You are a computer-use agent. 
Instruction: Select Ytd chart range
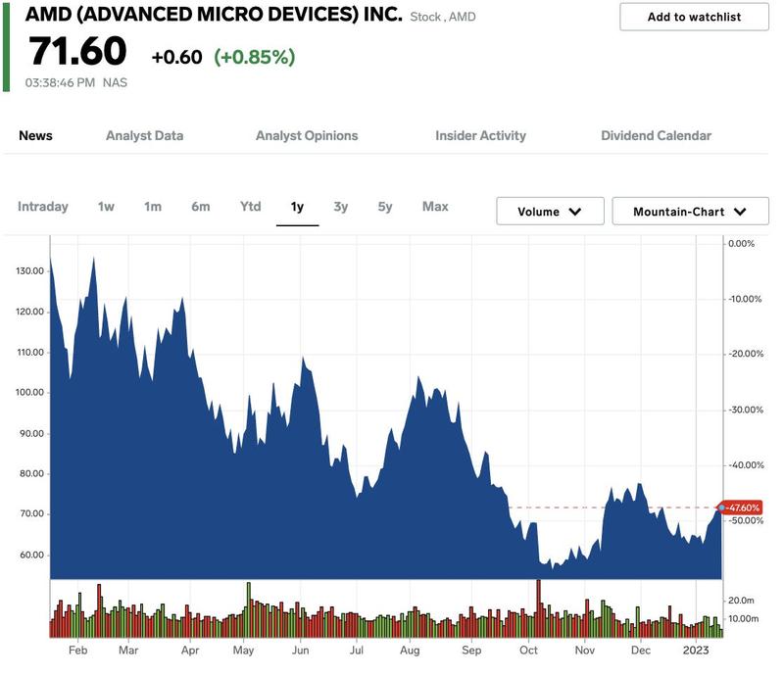250,207
